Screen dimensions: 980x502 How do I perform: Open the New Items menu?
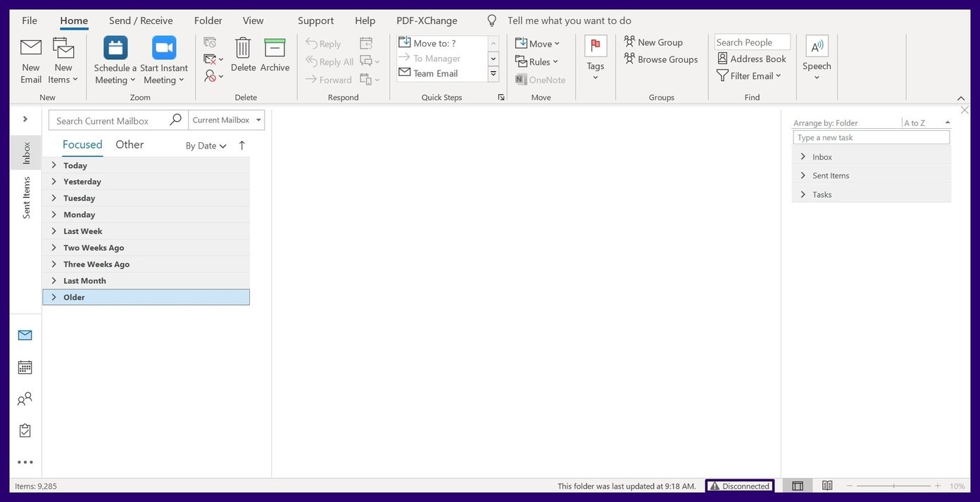63,61
